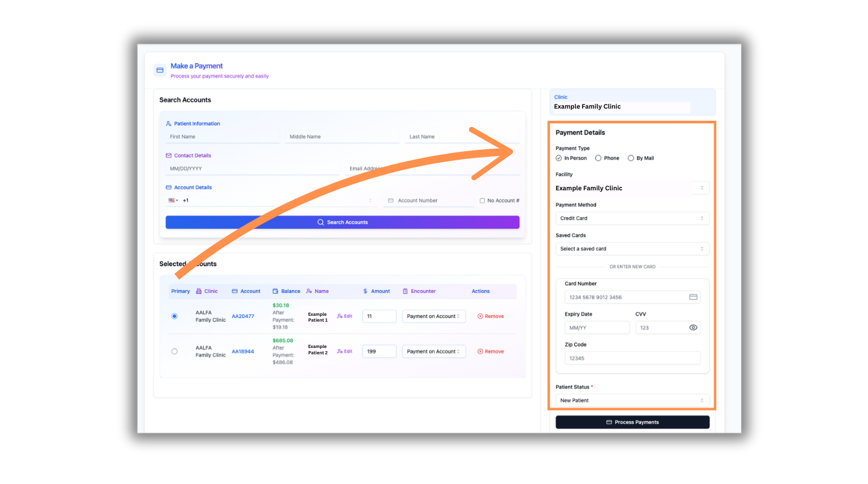The image size is (868, 484).
Task: Expand the Select a saved card dropdown
Action: click(x=633, y=249)
